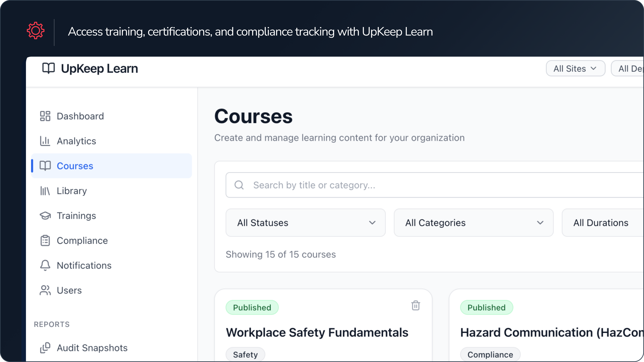The width and height of the screenshot is (644, 362).
Task: Click the Compliance clipboard icon
Action: 45,241
